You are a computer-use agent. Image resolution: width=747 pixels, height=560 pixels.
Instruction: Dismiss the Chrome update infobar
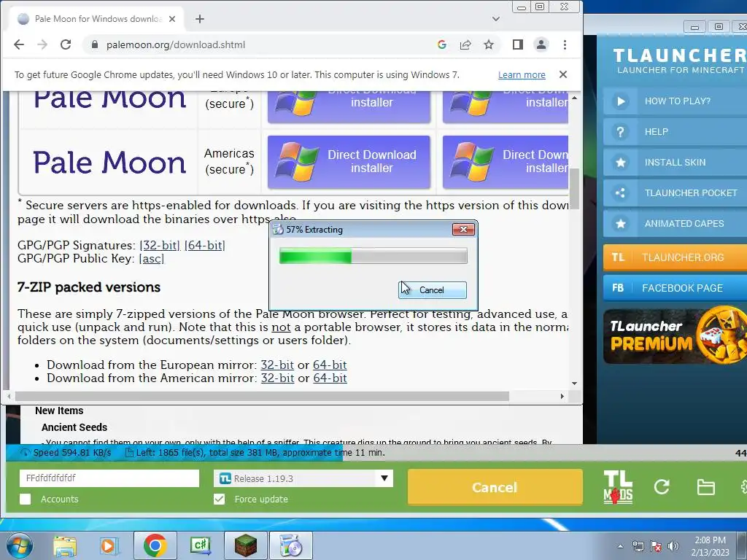point(563,74)
